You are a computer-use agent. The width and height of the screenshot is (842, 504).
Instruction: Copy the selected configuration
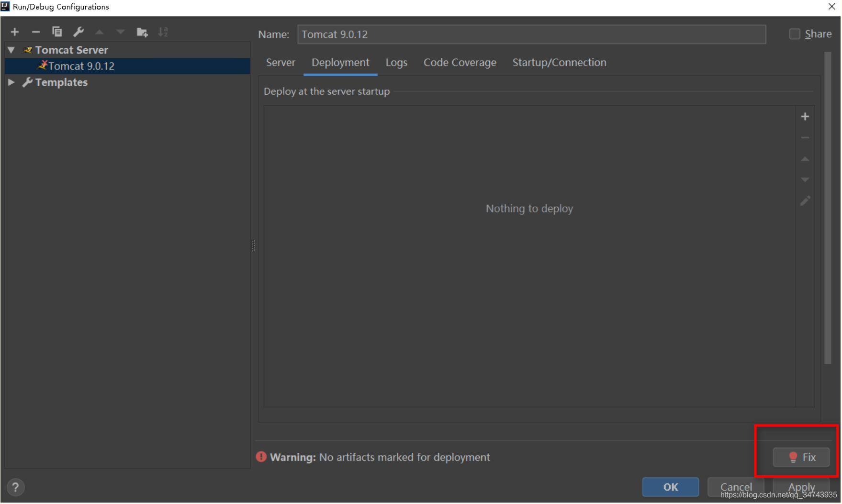[57, 32]
